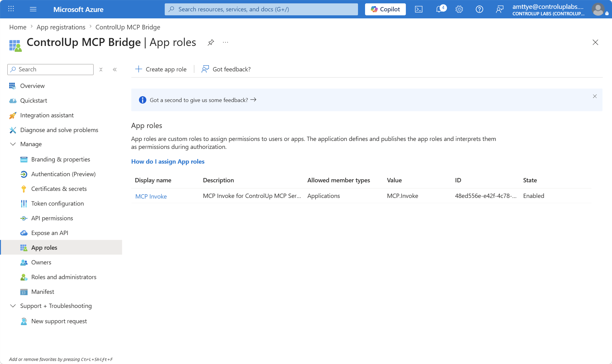This screenshot has width=612, height=364.
Task: Focus the sidebar Search field
Action: click(50, 70)
